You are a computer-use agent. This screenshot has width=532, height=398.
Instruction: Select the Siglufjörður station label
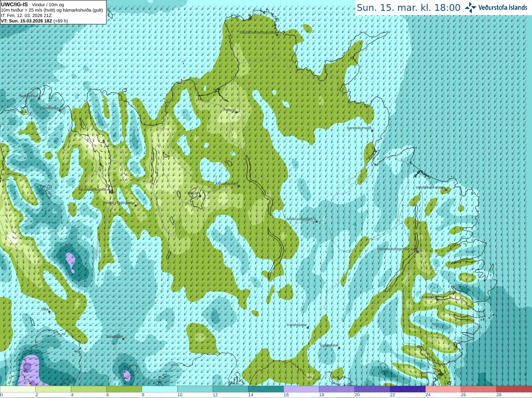tap(28, 96)
